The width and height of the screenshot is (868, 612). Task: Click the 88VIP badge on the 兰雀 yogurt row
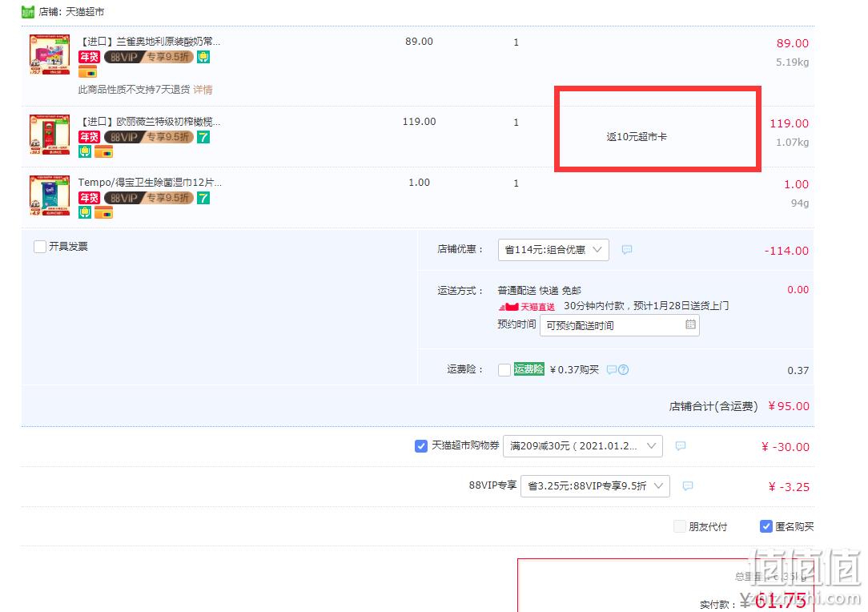click(149, 57)
